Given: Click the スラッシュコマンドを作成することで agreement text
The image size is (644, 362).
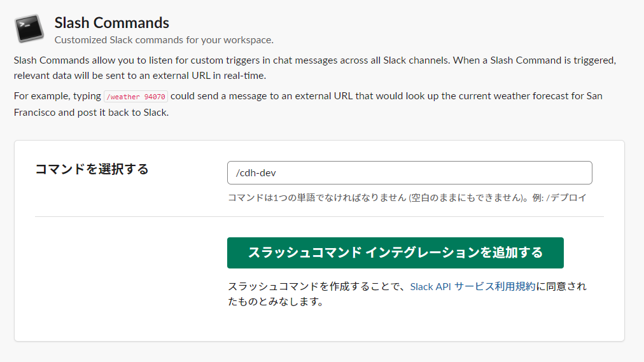Looking at the screenshot, I should (x=407, y=294).
